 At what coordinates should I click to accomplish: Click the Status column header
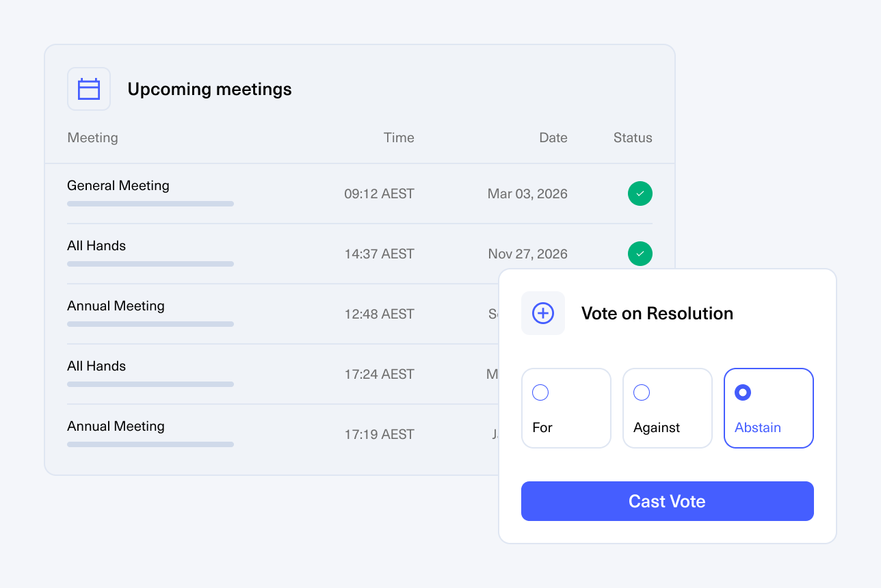point(633,137)
